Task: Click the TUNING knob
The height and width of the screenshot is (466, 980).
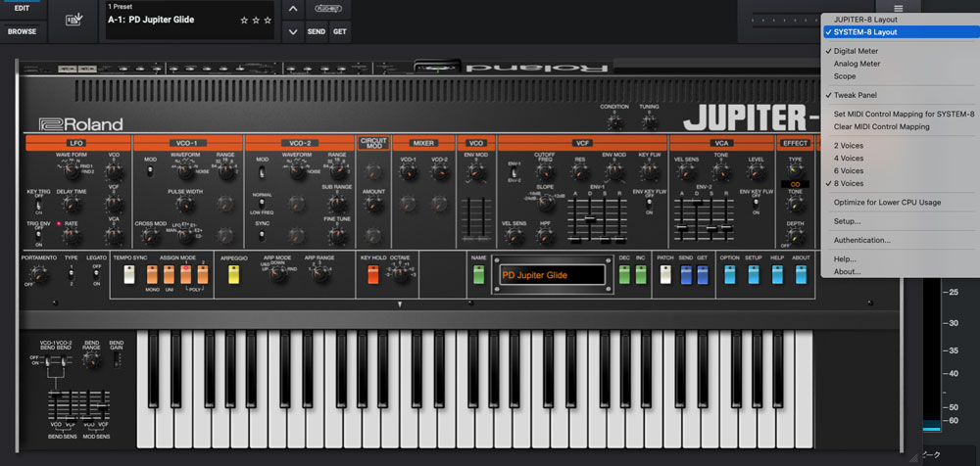Action: point(649,121)
